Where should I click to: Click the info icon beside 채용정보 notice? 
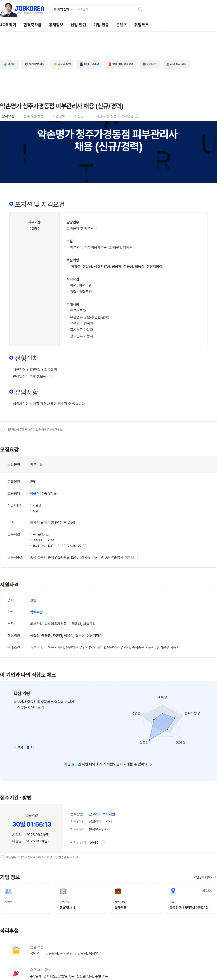[3, 430]
